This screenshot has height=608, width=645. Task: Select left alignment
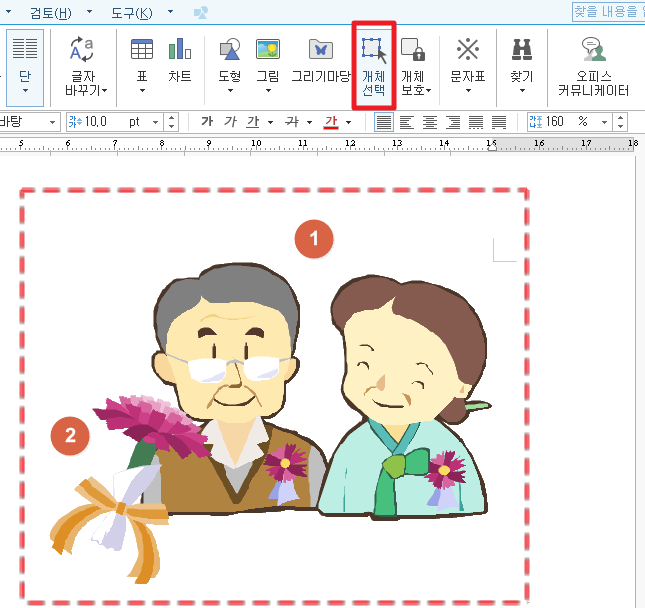[x=407, y=122]
